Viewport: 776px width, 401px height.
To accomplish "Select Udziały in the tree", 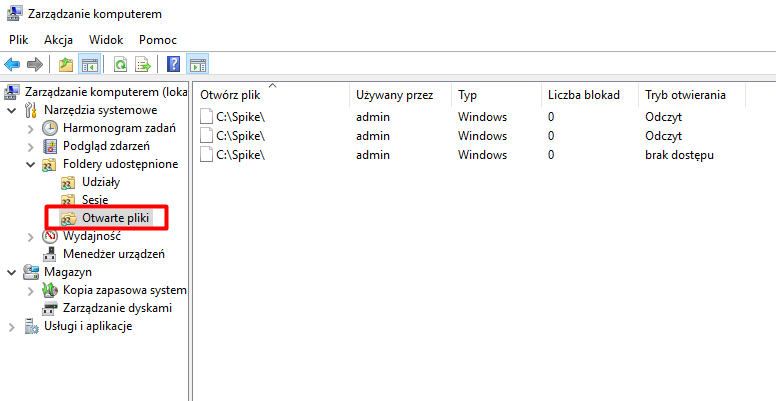I will tap(100, 182).
